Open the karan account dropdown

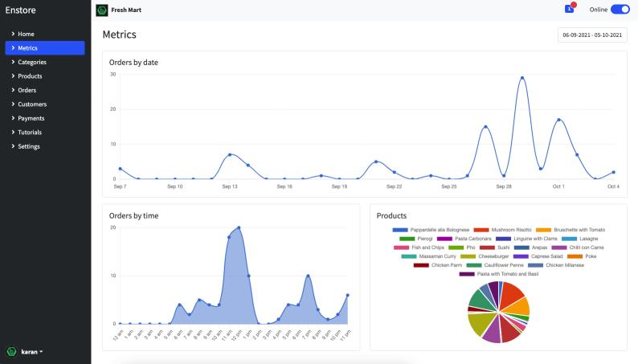[x=31, y=351]
